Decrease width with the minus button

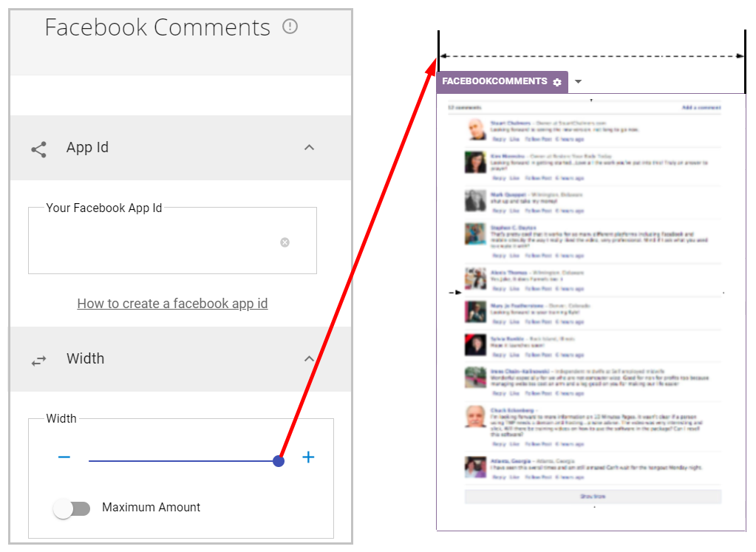point(64,457)
